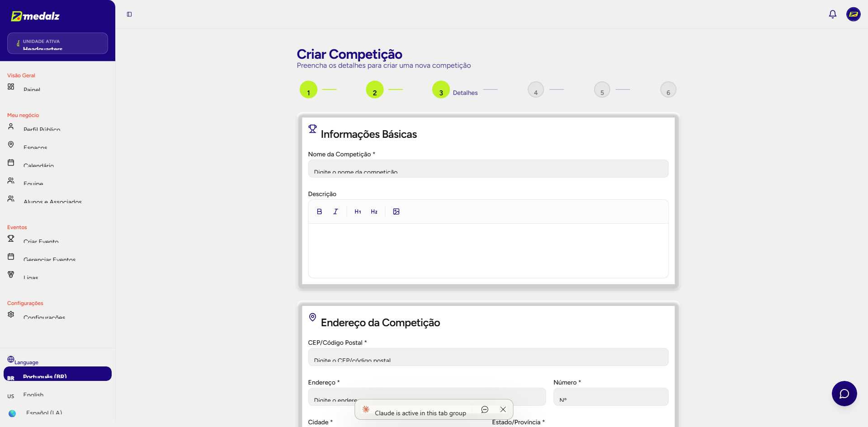Focus the Número input field

coord(611,397)
